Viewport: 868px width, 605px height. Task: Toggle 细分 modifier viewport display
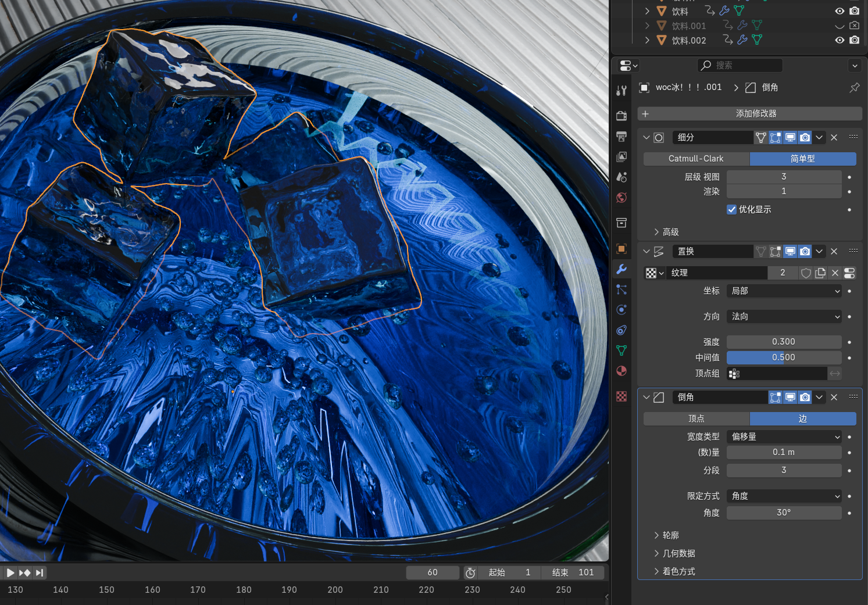click(790, 138)
